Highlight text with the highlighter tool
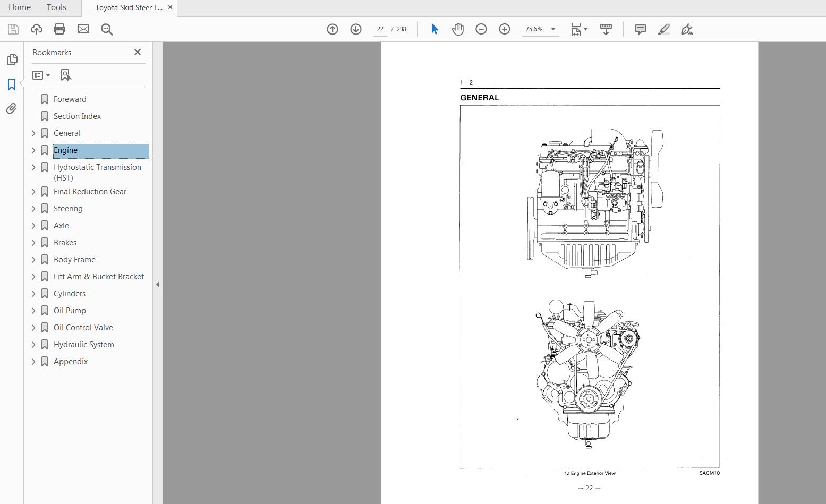The height and width of the screenshot is (504, 826). pyautogui.click(x=663, y=29)
